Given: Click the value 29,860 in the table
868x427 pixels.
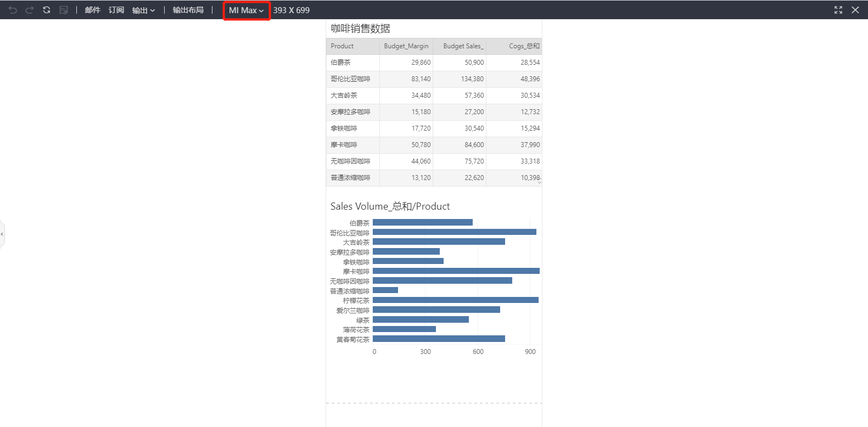Looking at the screenshot, I should click(x=421, y=63).
